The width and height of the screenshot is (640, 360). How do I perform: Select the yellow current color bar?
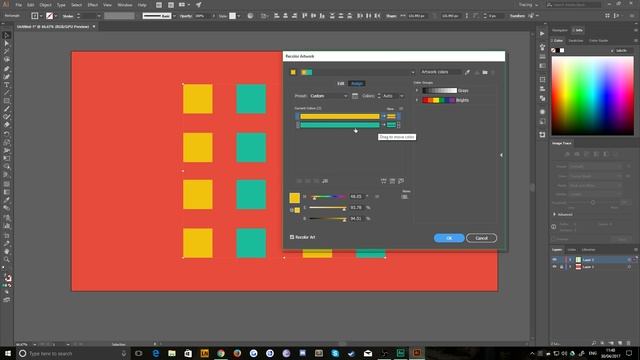click(340, 116)
